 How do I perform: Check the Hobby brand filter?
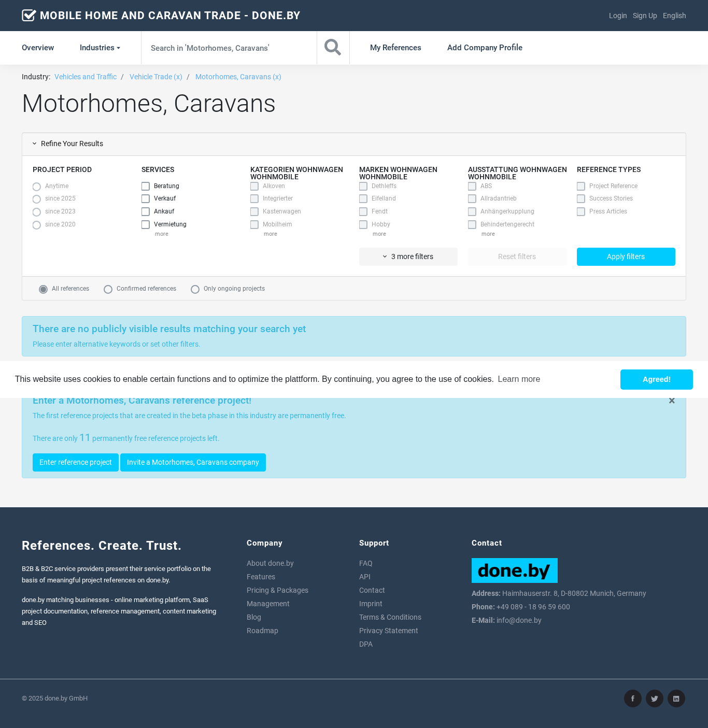tap(363, 224)
